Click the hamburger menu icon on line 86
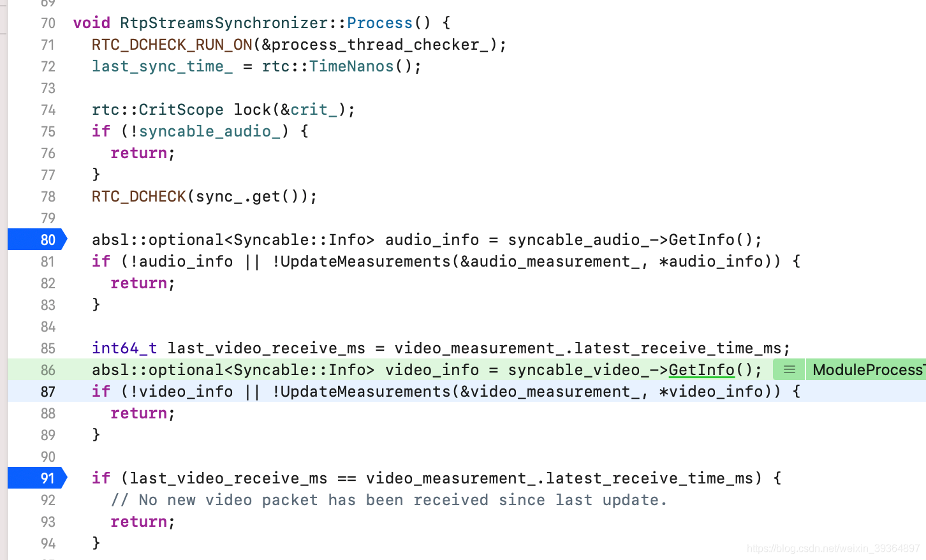This screenshot has height=560, width=926. pos(788,369)
